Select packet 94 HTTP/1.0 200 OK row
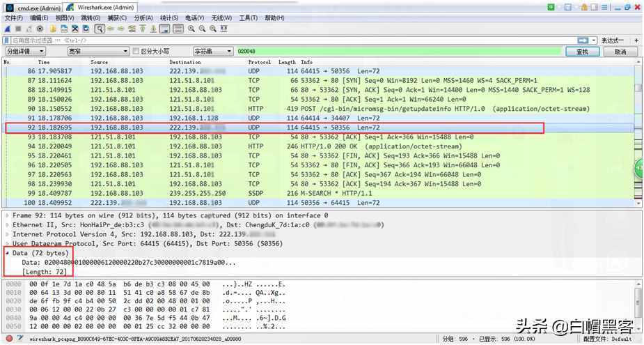 pyautogui.click(x=319, y=146)
